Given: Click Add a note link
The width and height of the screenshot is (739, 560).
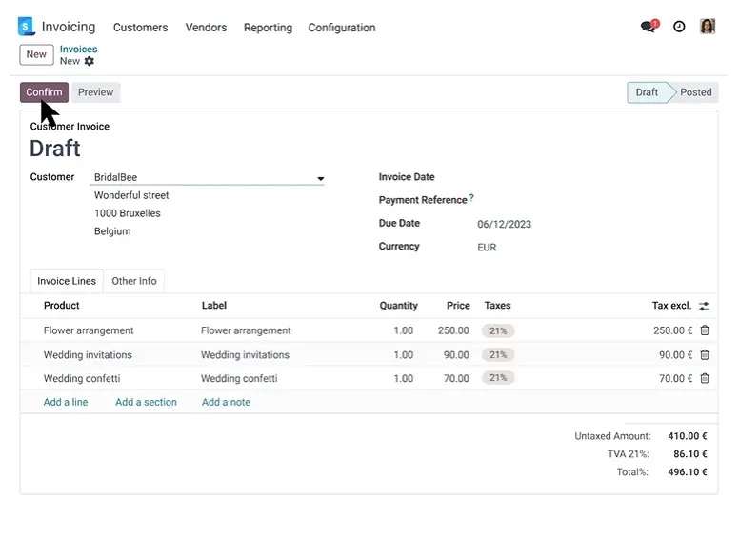Looking at the screenshot, I should (227, 402).
